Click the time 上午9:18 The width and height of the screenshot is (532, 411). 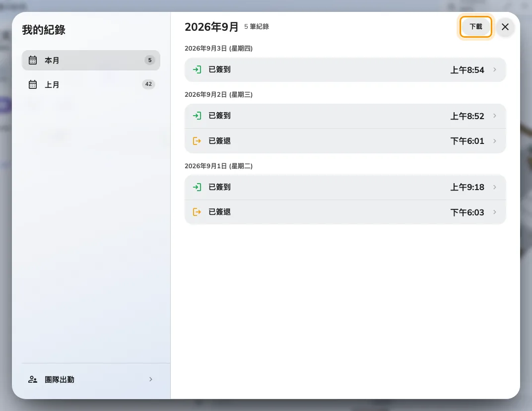tap(467, 187)
